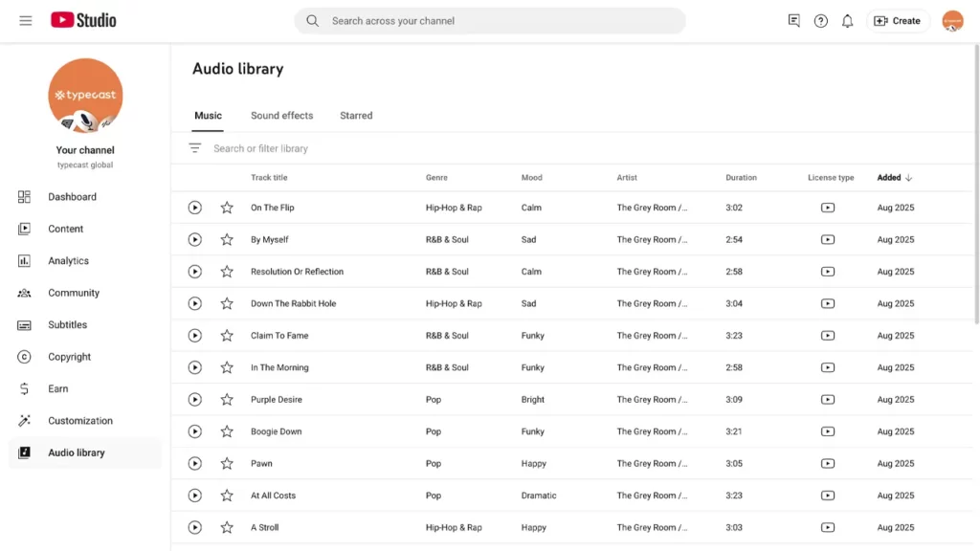Star the track Boogie Down
Viewport: 980px width, 551px height.
[227, 431]
